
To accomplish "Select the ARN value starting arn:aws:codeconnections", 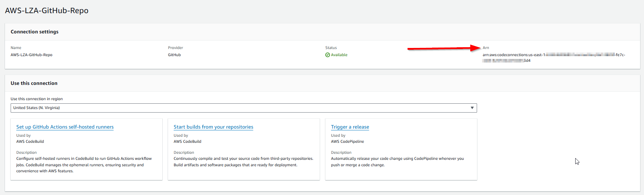I will coord(554,58).
